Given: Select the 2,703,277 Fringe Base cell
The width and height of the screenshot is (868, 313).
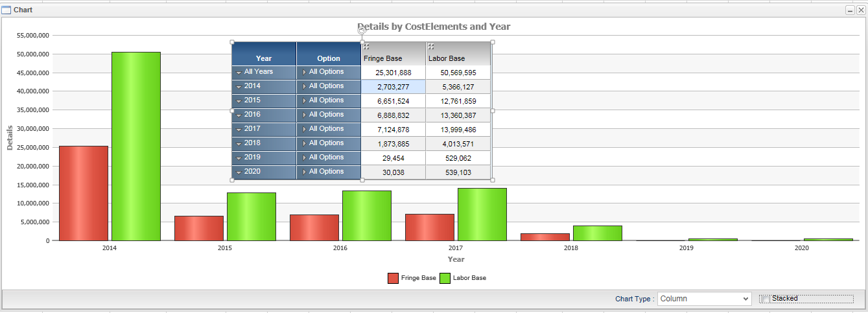Looking at the screenshot, I should 393,87.
